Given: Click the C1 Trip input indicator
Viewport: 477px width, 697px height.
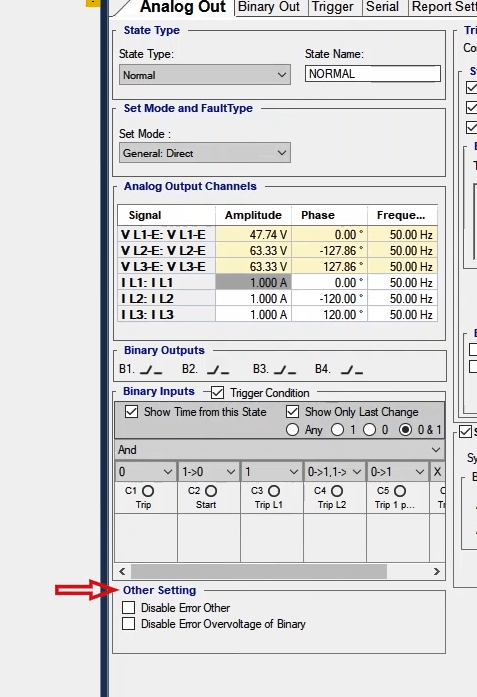Looking at the screenshot, I should click(148, 491).
